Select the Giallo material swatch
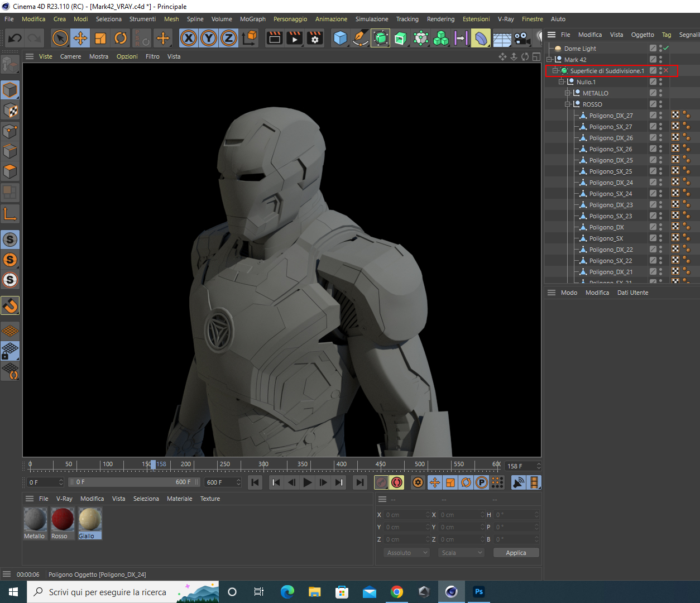Screen dimensions: 700x603 click(89, 523)
